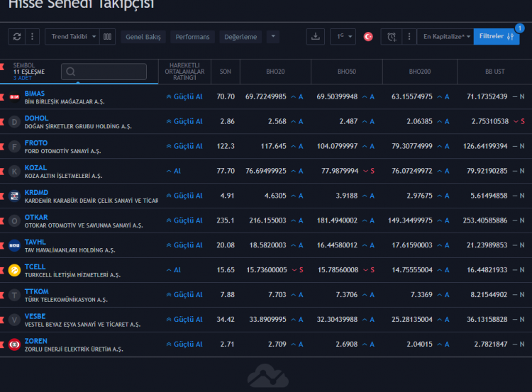Open the OTKAR symbol link
532x392 pixels.
click(x=36, y=218)
